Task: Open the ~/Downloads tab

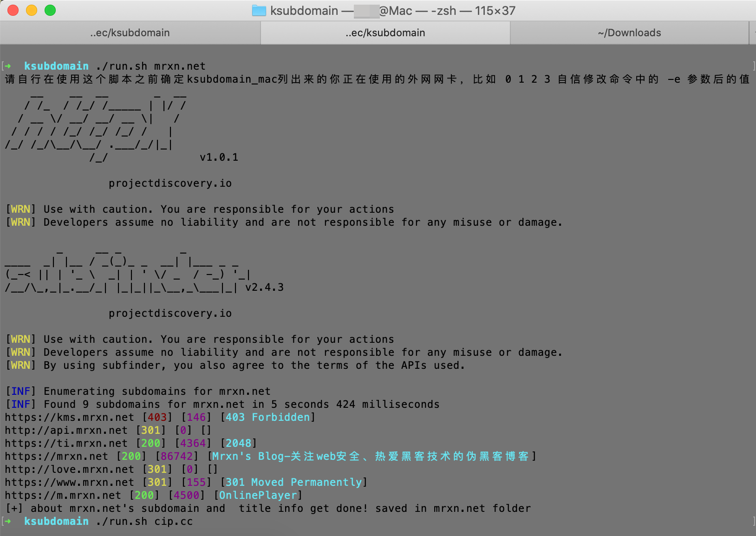Action: (630, 33)
